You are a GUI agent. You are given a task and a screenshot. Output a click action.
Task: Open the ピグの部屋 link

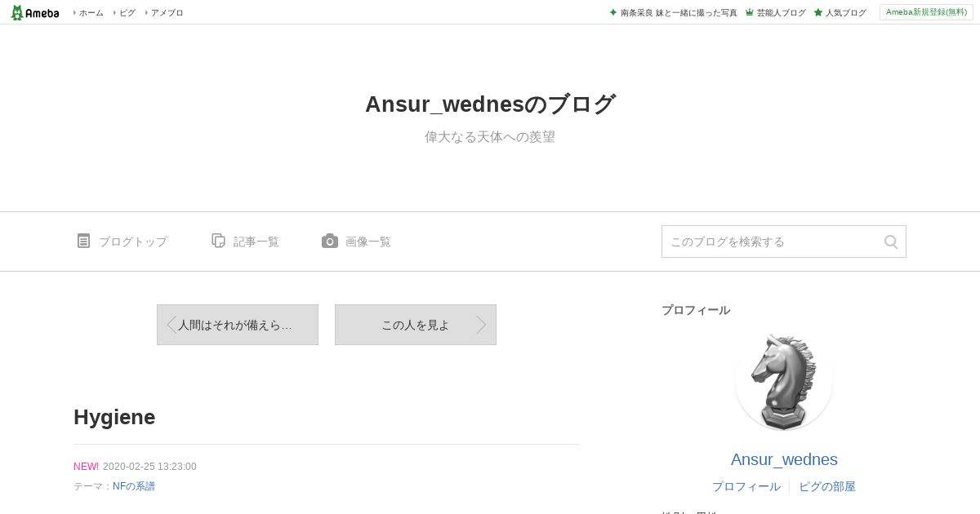click(827, 486)
